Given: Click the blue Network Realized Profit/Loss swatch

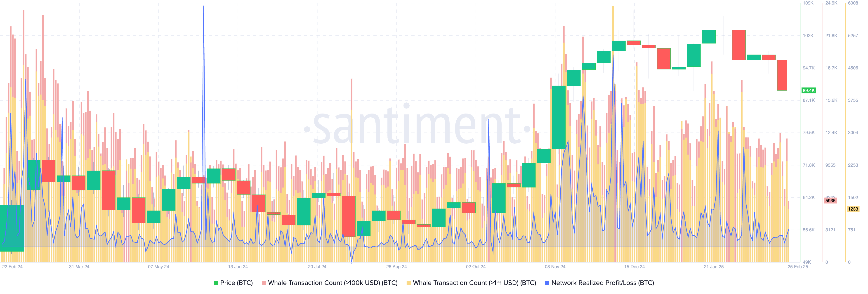Looking at the screenshot, I should (x=547, y=283).
